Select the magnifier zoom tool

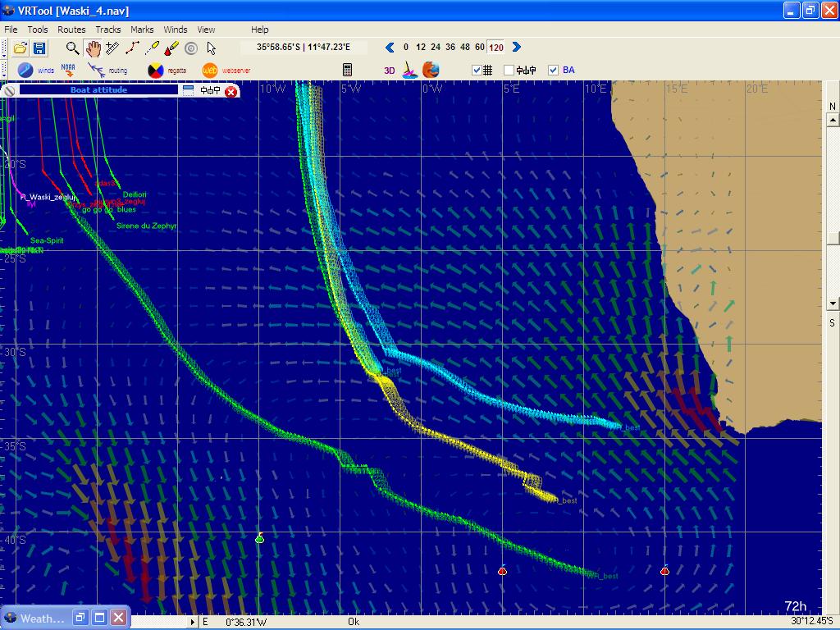coord(73,48)
